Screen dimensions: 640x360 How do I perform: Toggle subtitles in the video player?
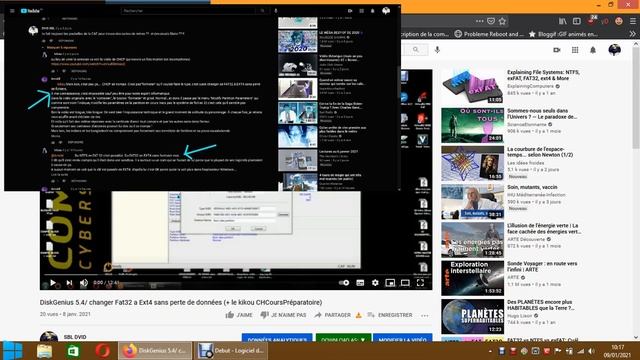pos(360,282)
